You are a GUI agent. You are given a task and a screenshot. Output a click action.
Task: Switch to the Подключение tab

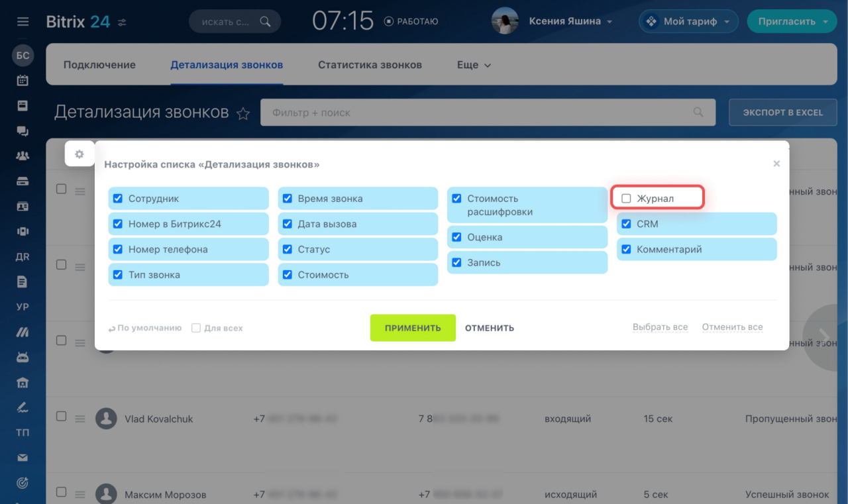click(99, 65)
